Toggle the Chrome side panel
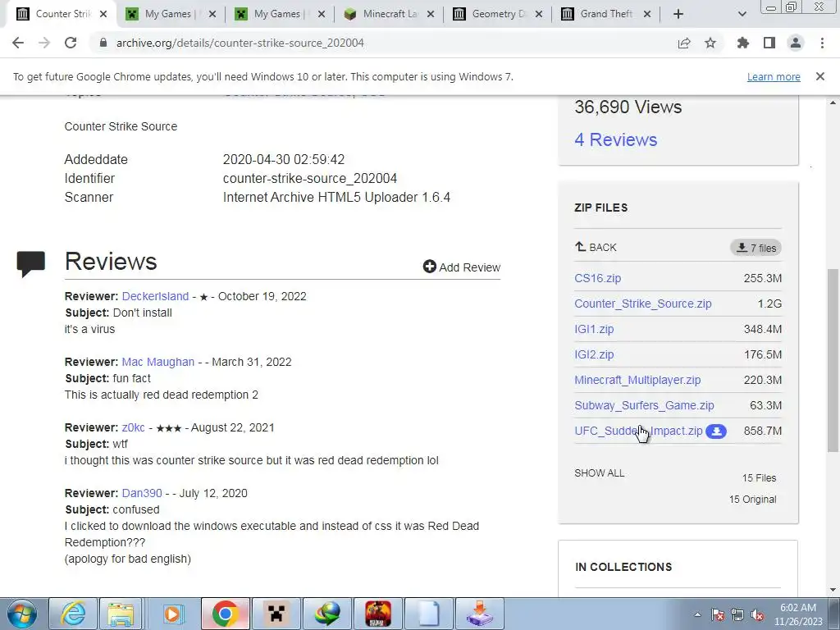 769,43
